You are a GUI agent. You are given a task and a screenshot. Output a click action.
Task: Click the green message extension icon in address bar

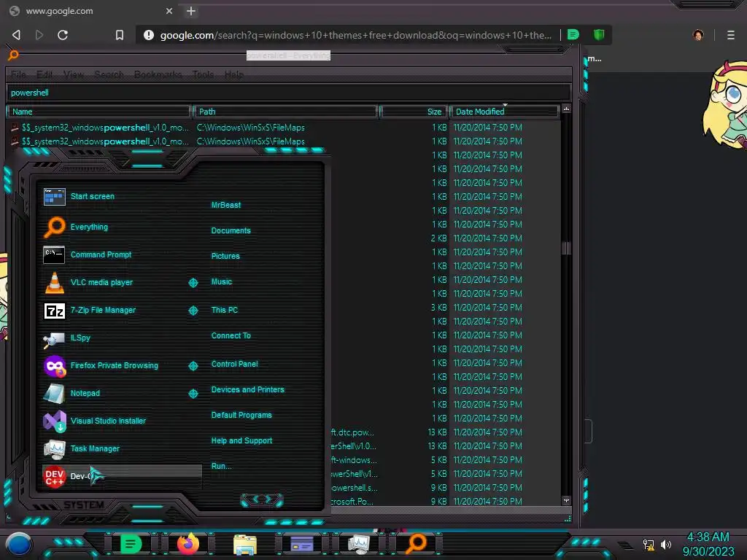tap(573, 34)
